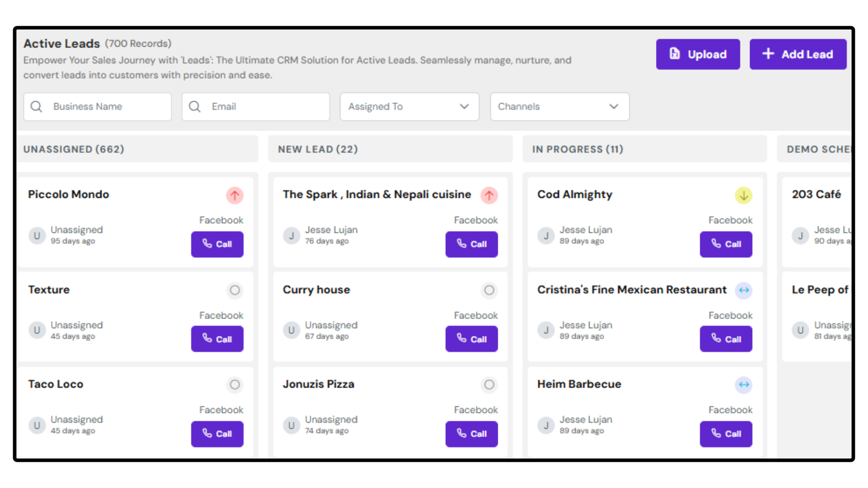Click the high priority icon on The Spark card
The height and width of the screenshot is (488, 868).
click(x=489, y=196)
